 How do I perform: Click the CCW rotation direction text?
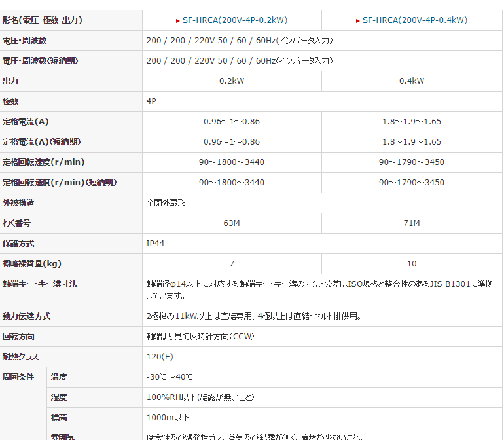(x=200, y=337)
